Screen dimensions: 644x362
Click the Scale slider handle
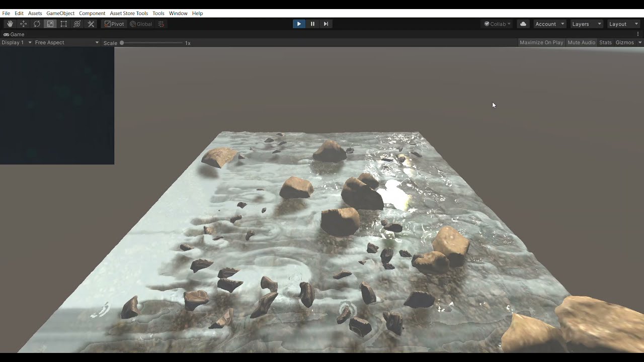(x=122, y=43)
